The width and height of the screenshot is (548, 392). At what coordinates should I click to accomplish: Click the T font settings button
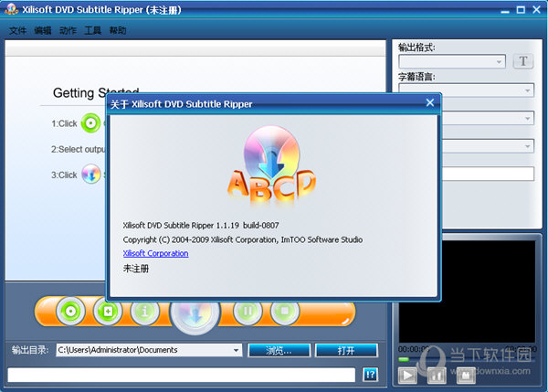tap(522, 61)
